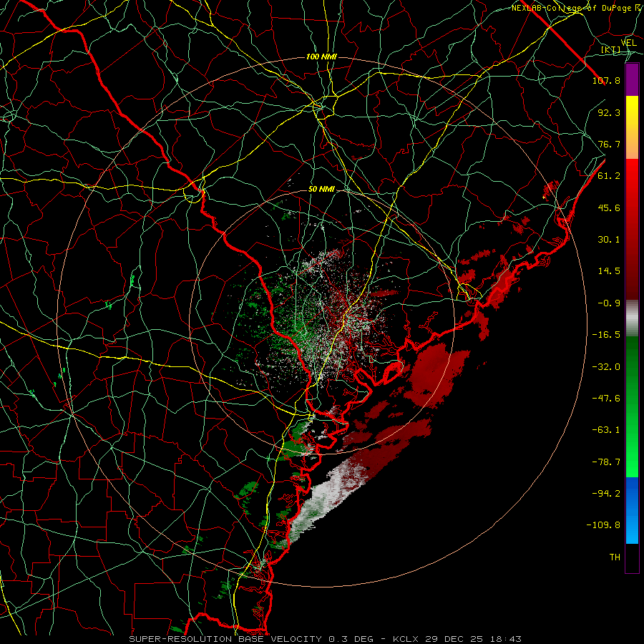Click the 14.5 velocity scale value

pos(609,271)
